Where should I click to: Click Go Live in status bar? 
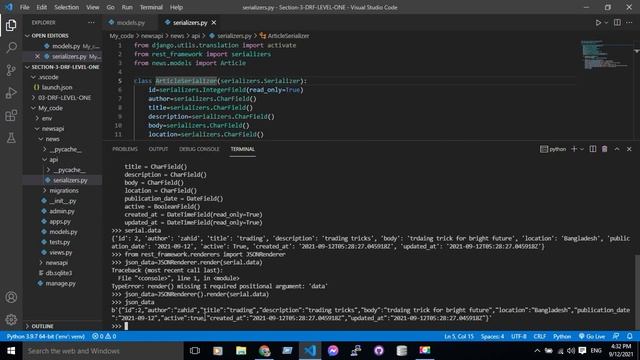(x=592, y=336)
